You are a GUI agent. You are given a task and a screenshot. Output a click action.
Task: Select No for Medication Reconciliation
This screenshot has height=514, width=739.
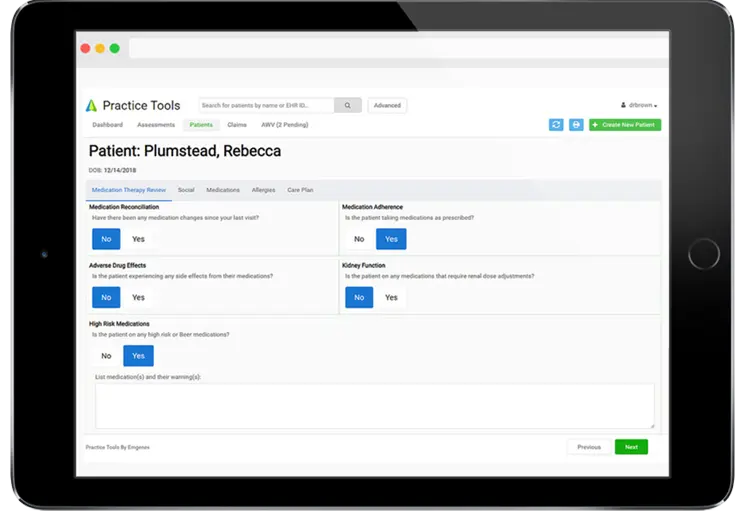point(106,239)
